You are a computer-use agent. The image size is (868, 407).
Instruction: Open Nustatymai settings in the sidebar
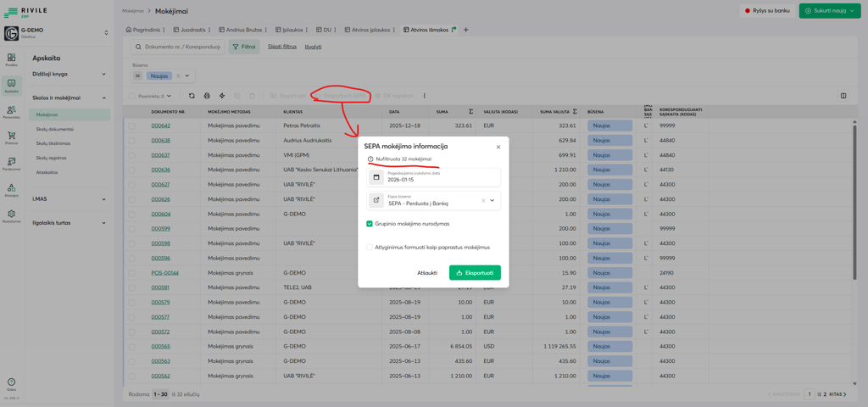pyautogui.click(x=11, y=216)
